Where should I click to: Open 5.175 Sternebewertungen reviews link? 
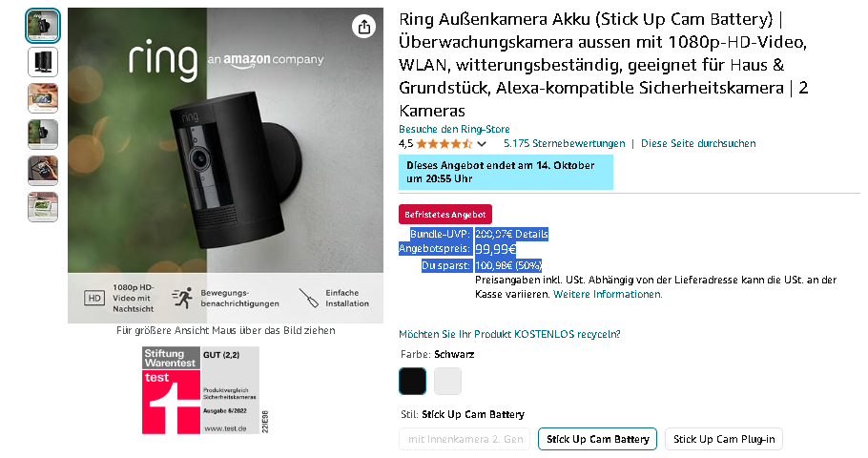click(564, 143)
